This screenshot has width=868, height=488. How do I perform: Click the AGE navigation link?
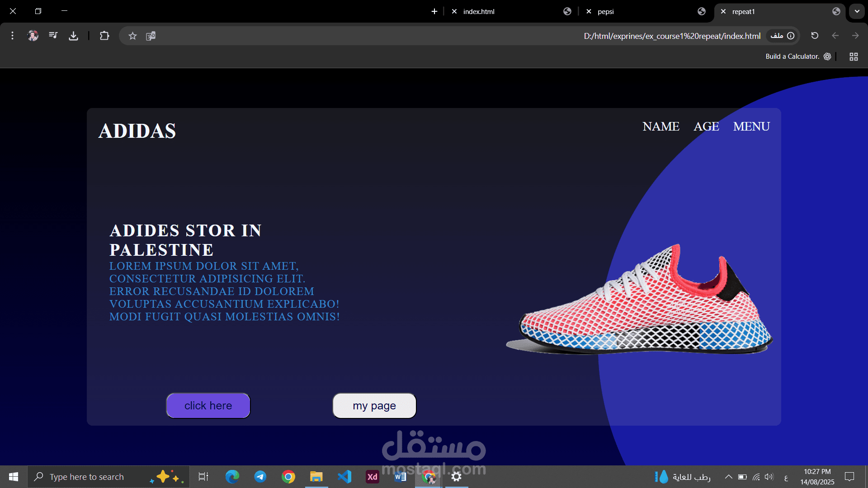click(x=706, y=127)
